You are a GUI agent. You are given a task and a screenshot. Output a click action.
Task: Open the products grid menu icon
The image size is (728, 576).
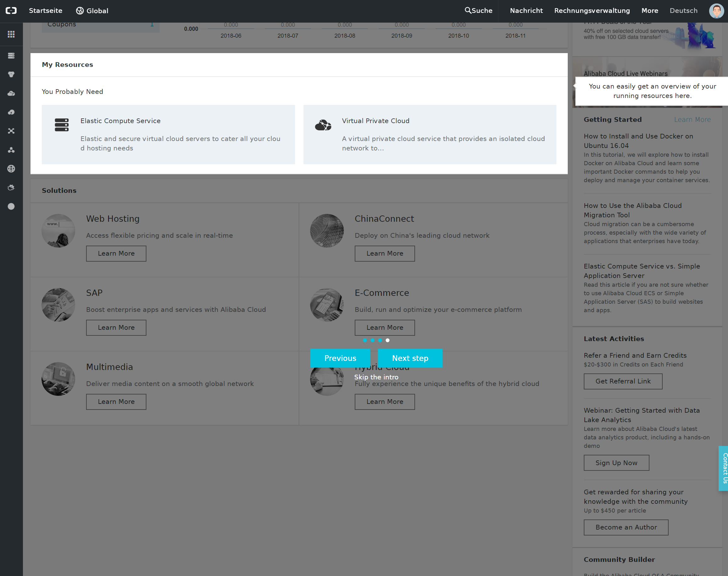click(x=11, y=34)
